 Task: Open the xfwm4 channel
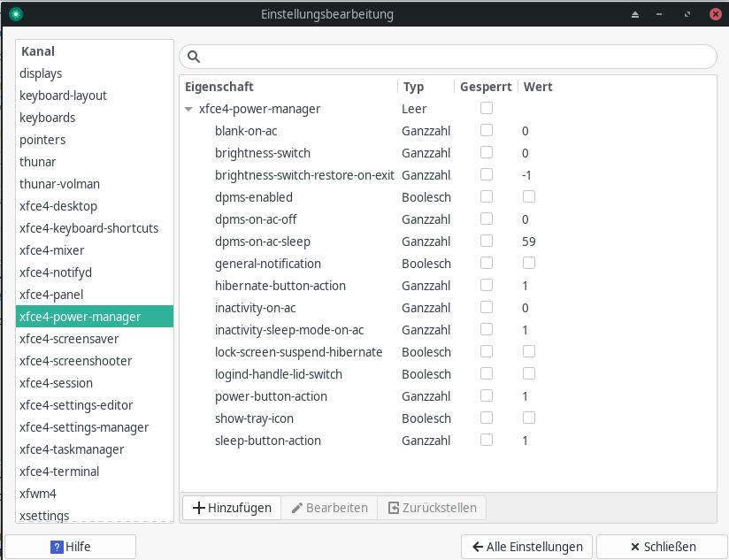click(38, 494)
